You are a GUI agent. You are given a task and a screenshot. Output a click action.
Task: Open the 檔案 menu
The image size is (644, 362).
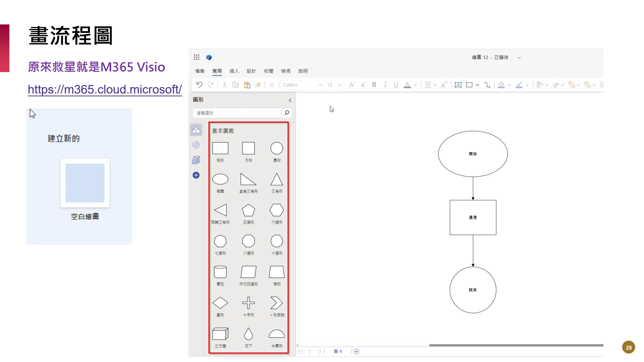[x=200, y=71]
